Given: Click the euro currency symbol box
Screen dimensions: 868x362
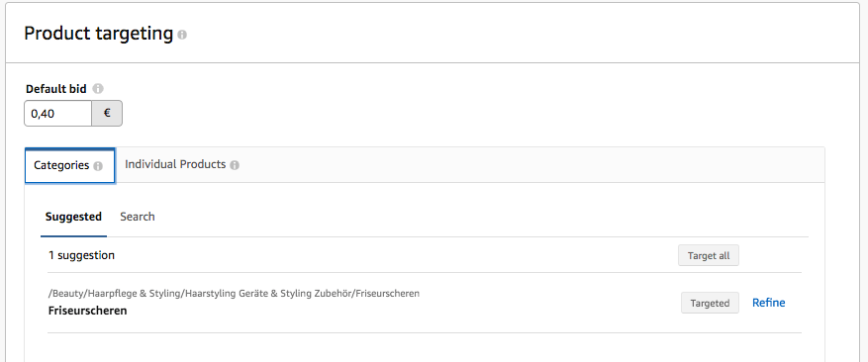Looking at the screenshot, I should (x=107, y=114).
